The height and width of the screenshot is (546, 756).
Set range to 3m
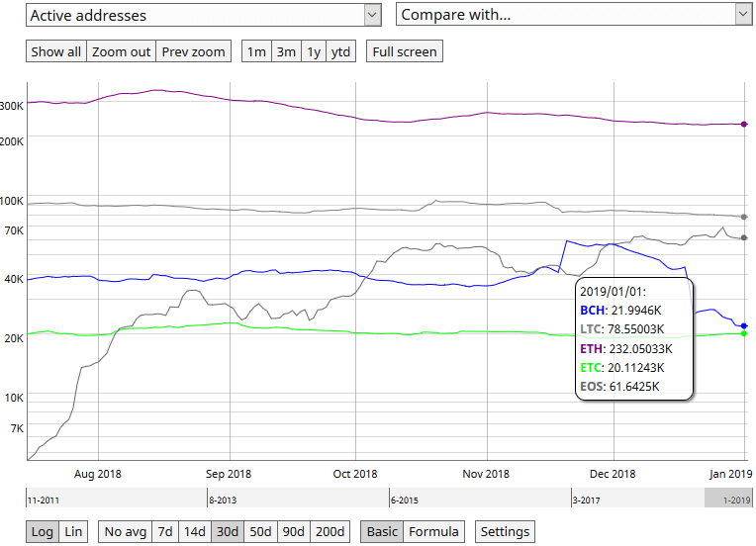tap(286, 51)
